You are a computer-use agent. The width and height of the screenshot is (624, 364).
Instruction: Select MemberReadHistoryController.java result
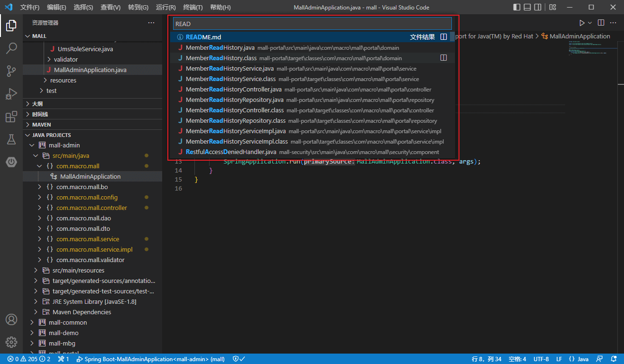312,89
